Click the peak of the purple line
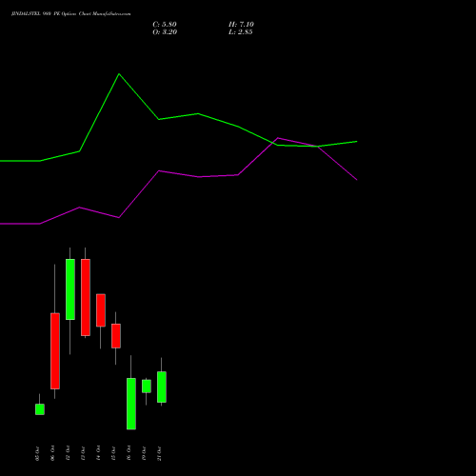The height and width of the screenshot is (476, 476). (278, 138)
